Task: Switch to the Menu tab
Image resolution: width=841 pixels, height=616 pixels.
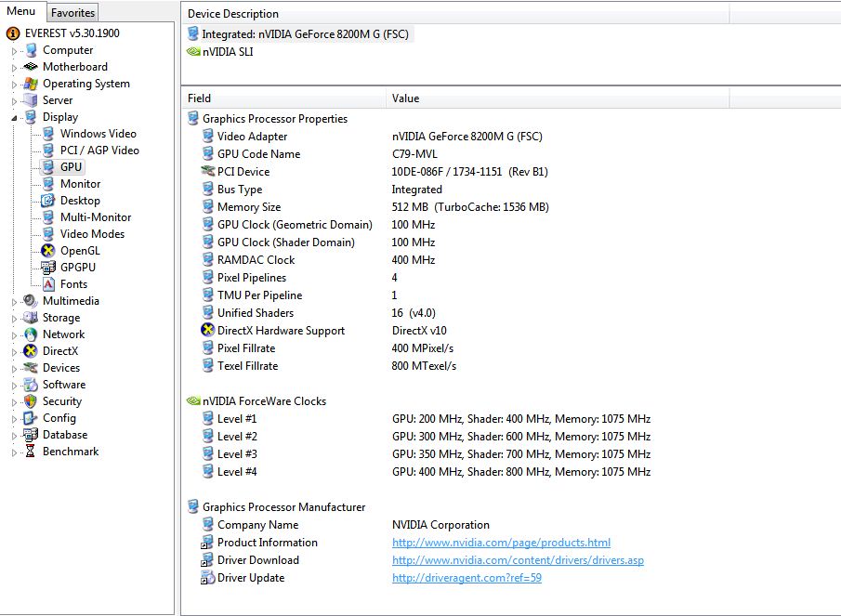Action: point(21,11)
